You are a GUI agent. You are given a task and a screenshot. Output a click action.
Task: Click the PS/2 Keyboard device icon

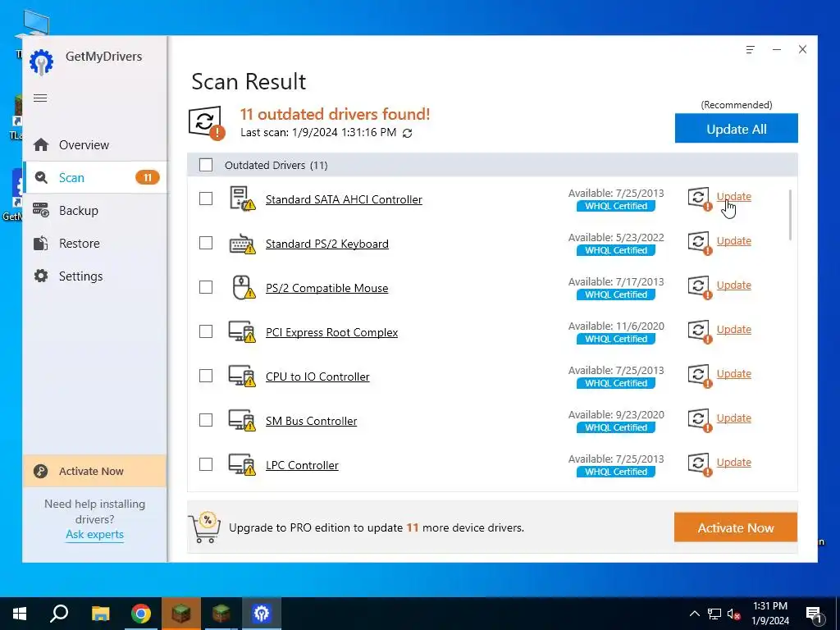tap(242, 243)
